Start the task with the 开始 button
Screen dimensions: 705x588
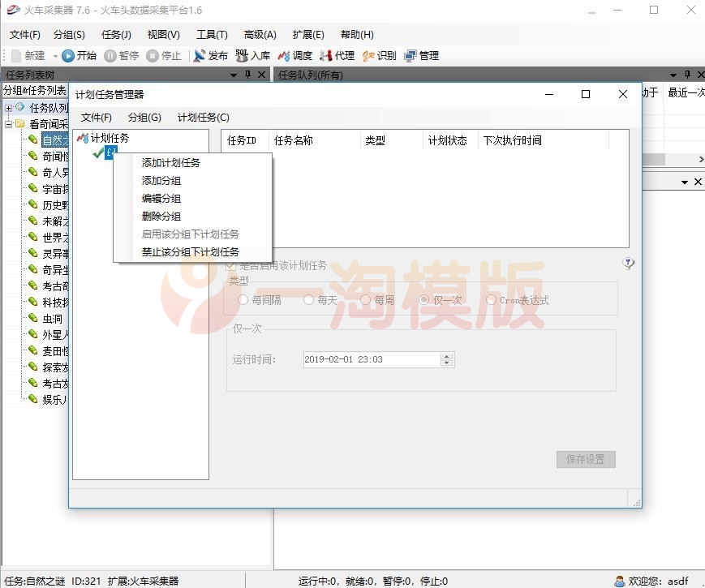80,56
